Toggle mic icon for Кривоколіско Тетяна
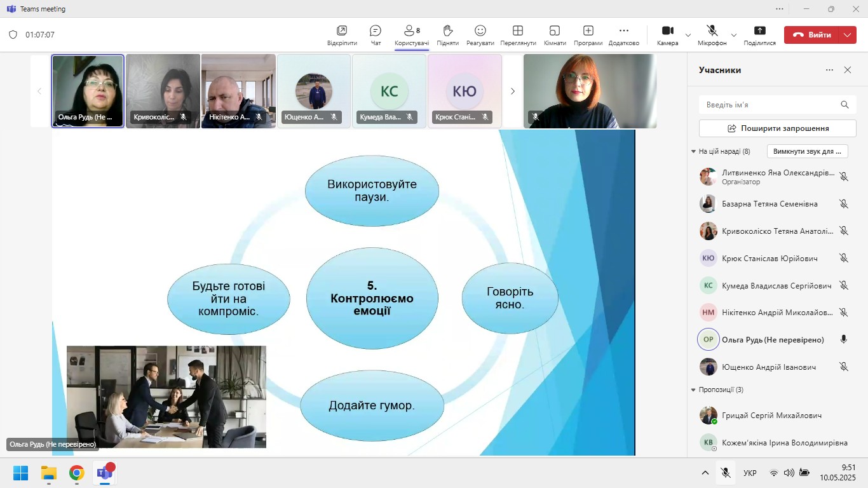Screen dimensions: 868x488 pos(844,231)
